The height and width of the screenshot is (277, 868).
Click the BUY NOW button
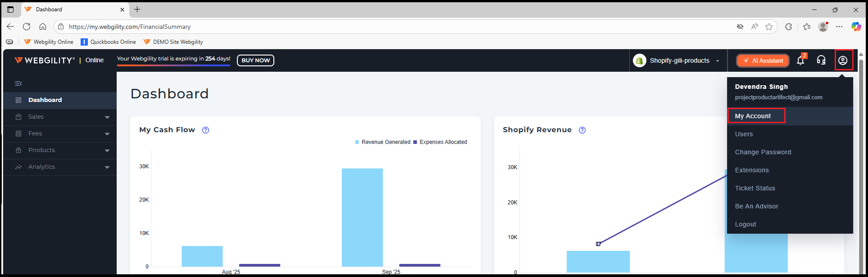(255, 60)
